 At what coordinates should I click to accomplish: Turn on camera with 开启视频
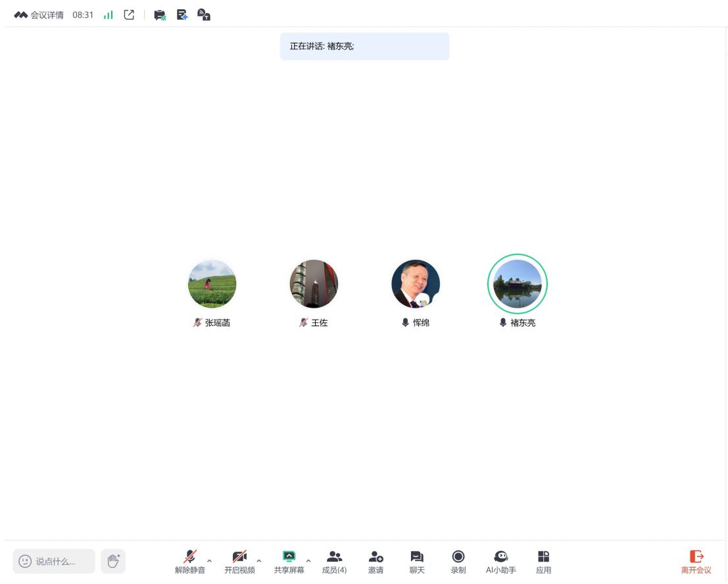click(x=239, y=562)
